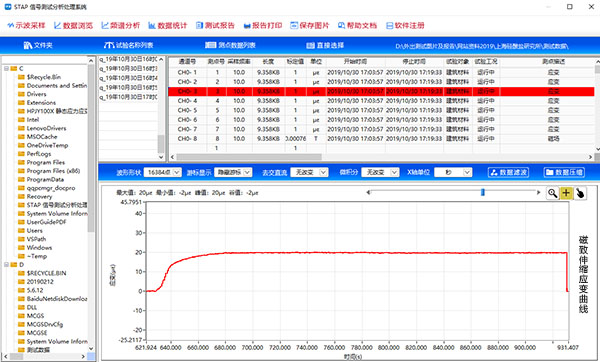Viewport: 600px width, 362px height.
Task: Select first test name entry in list
Action: [x=128, y=59]
